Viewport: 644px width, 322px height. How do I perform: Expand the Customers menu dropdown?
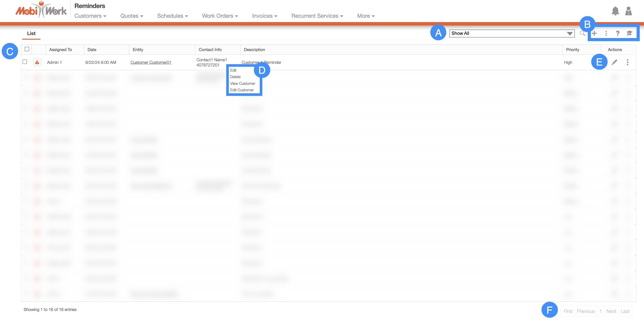point(90,16)
